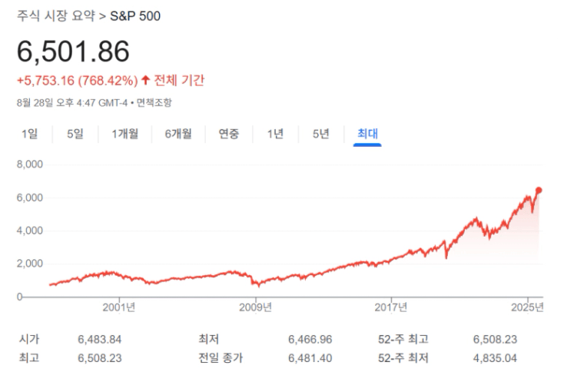Switch to the 1개월 range tab
564x392 pixels.
point(124,134)
